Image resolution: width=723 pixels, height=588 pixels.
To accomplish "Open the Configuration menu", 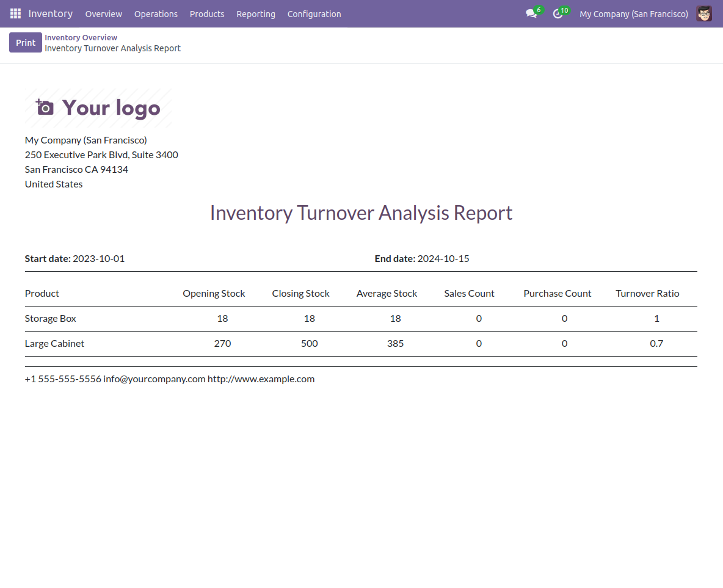I will (314, 13).
